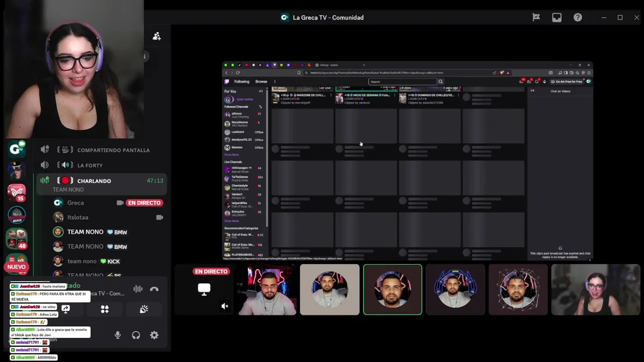
Task: Open INICIO DE SEMANA clip card
Action: point(367,95)
